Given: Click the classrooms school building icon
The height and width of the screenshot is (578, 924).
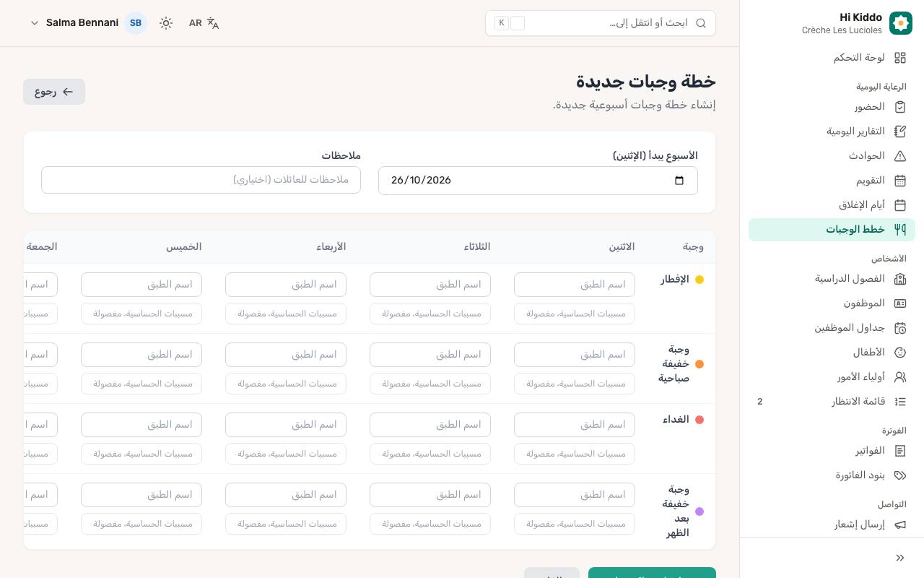Looking at the screenshot, I should click(900, 279).
